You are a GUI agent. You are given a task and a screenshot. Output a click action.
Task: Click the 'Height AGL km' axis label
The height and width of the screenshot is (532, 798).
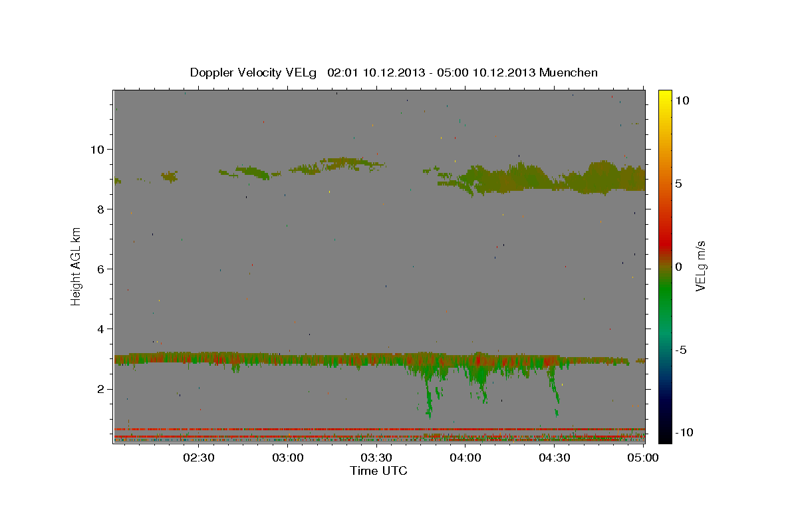click(x=76, y=267)
